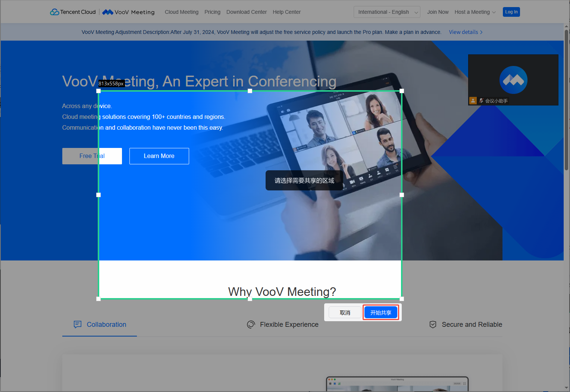Go to the Pricing page
The width and height of the screenshot is (570, 392).
(x=212, y=12)
